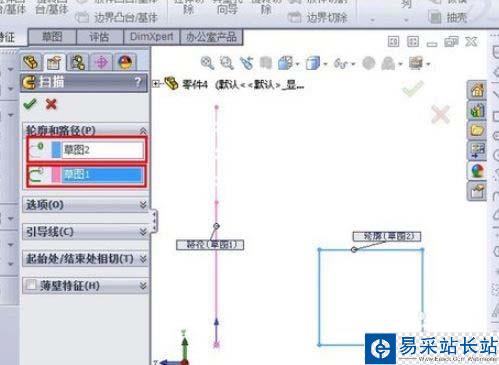Click the sweep panel help question mark

138,82
